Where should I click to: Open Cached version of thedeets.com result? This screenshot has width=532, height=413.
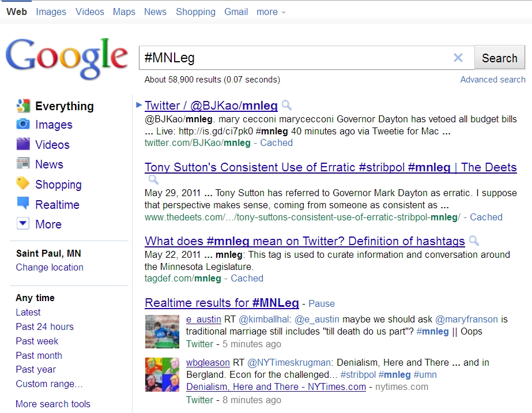pos(486,217)
